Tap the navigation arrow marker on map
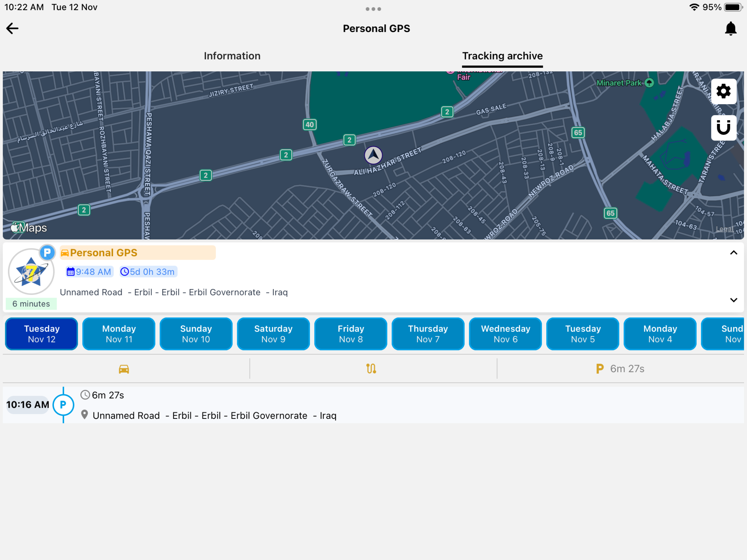This screenshot has width=747, height=560. [373, 155]
